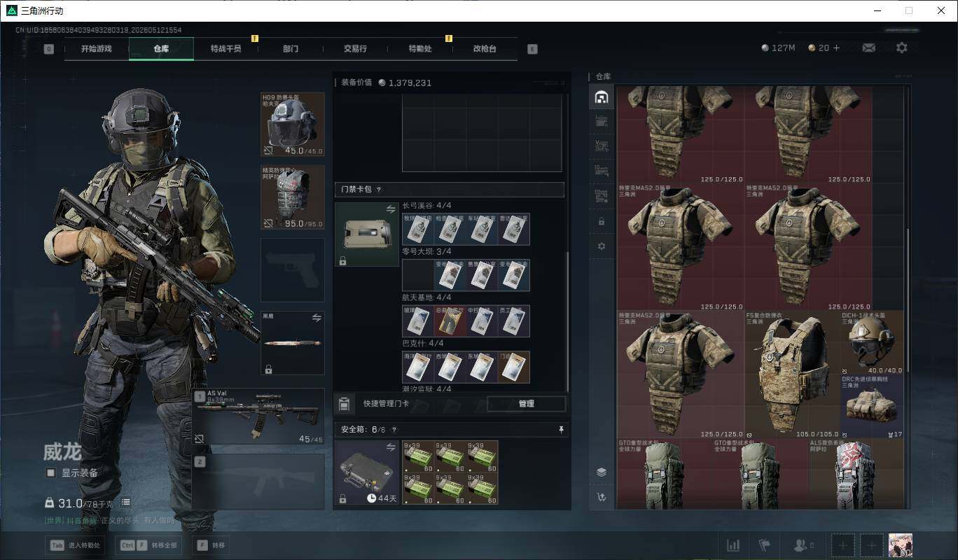The width and height of the screenshot is (958, 560).
Task: Click the lock icon in stash sidebar
Action: [601, 221]
